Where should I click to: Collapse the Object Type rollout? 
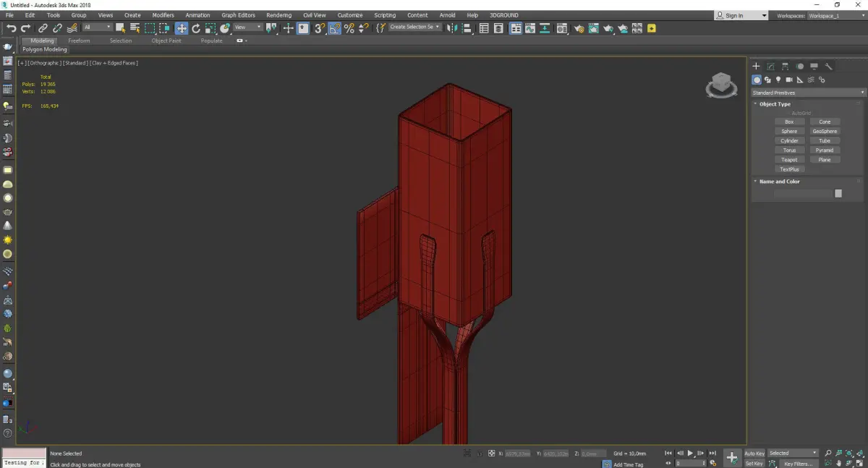[775, 104]
